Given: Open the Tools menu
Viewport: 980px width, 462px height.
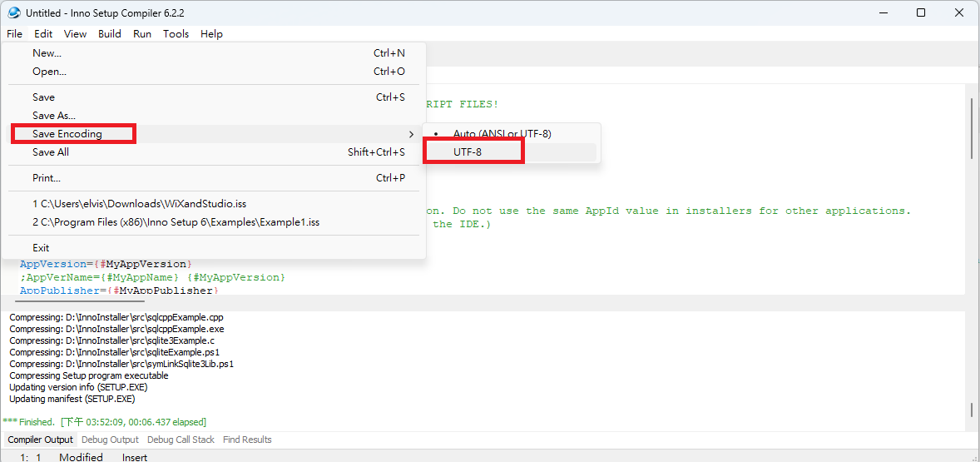Looking at the screenshot, I should click(x=176, y=34).
